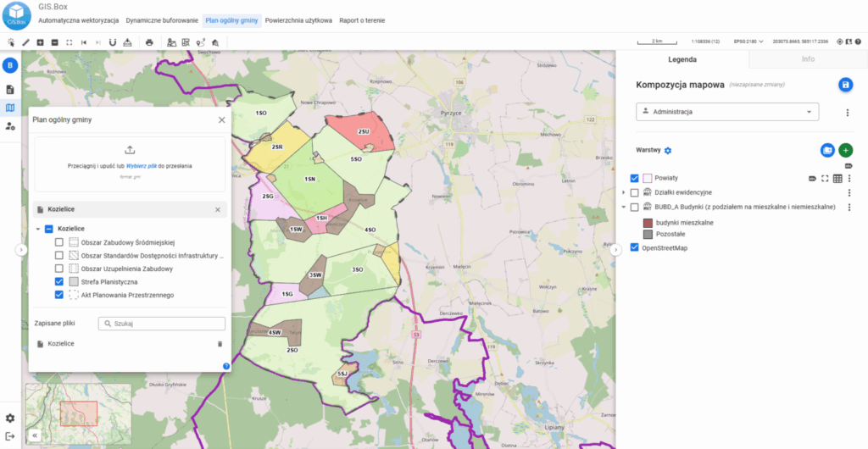Click the blue save map composition button

coord(845,85)
